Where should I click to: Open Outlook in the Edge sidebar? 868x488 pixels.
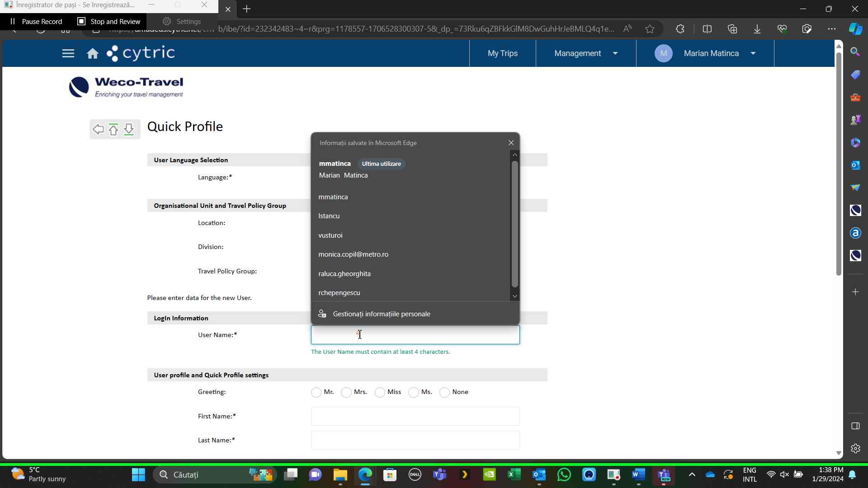pos(855,165)
